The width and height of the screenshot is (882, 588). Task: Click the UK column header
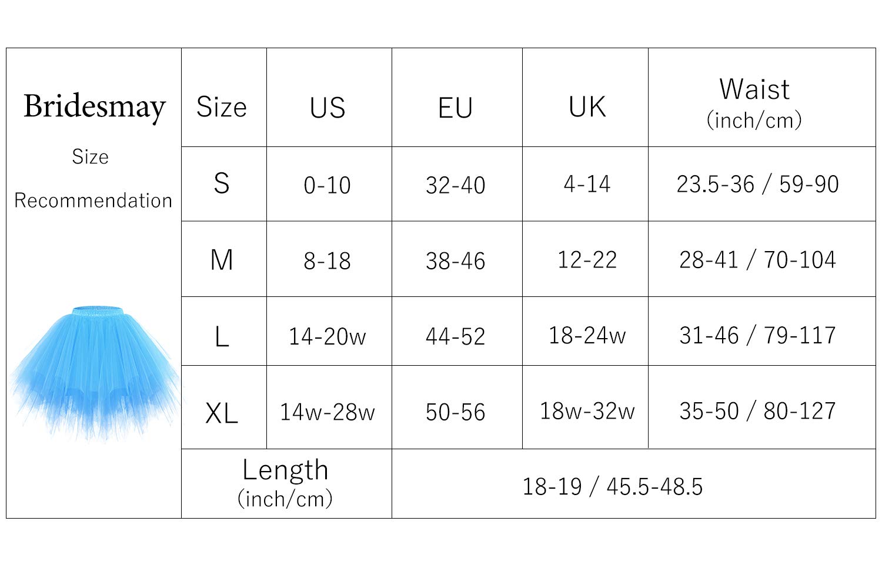click(x=587, y=108)
